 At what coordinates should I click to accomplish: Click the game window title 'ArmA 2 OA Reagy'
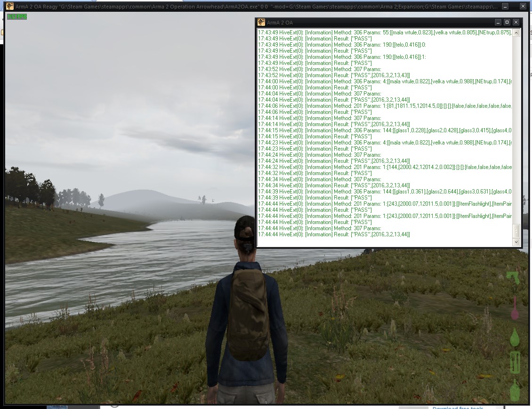click(36, 7)
